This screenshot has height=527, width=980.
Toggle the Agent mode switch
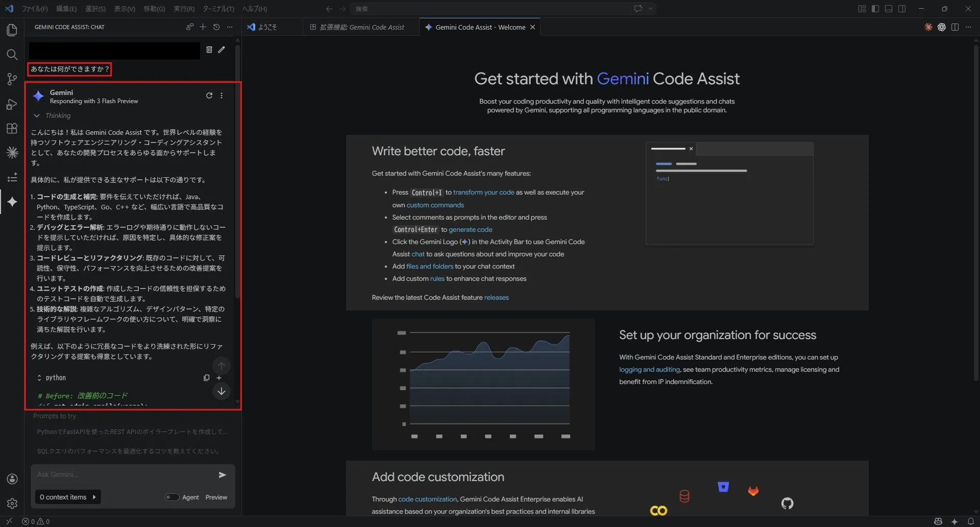coord(172,497)
